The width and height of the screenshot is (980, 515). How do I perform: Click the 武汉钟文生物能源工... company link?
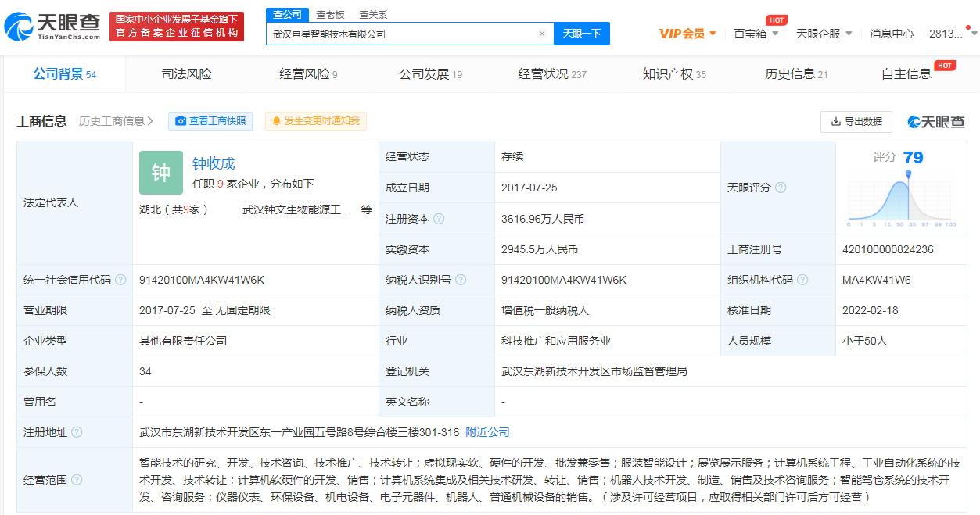[297, 209]
